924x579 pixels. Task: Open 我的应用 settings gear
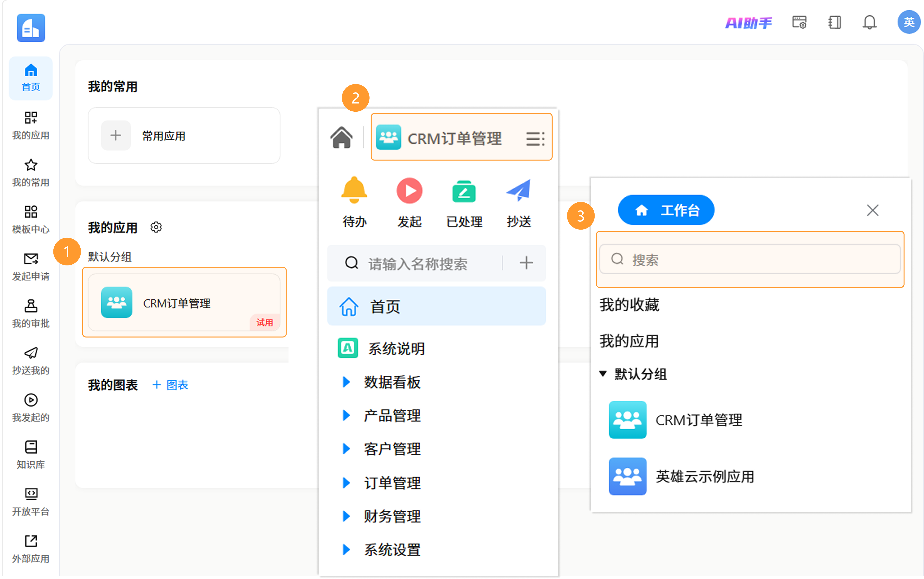click(156, 227)
